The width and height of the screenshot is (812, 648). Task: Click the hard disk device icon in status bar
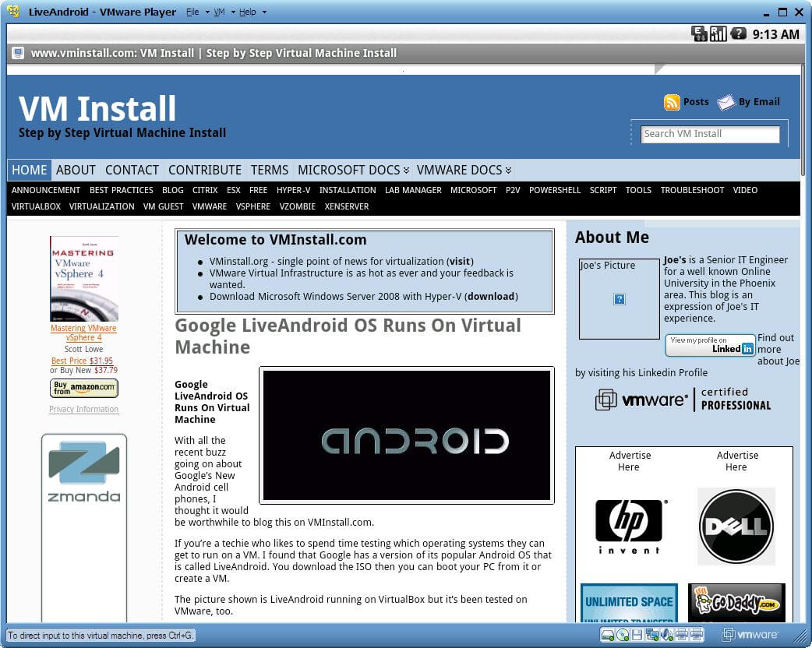click(608, 635)
